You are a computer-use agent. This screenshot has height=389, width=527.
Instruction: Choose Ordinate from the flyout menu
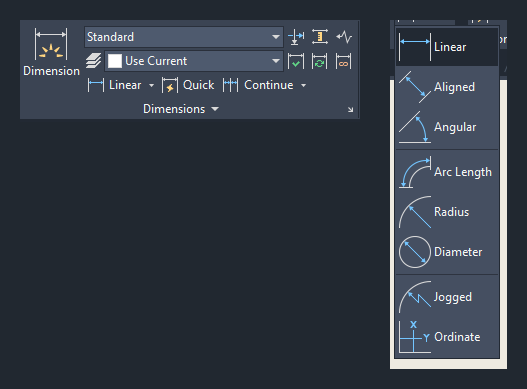[447, 337]
